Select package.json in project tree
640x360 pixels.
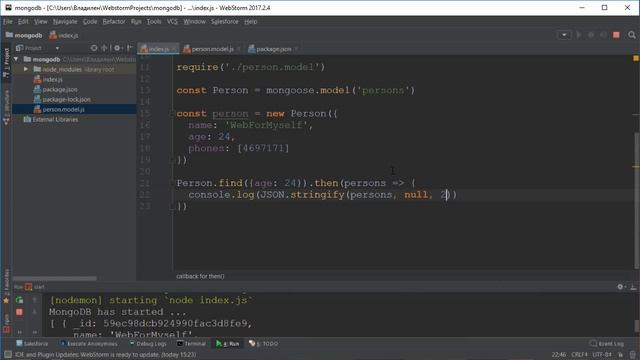[56, 89]
